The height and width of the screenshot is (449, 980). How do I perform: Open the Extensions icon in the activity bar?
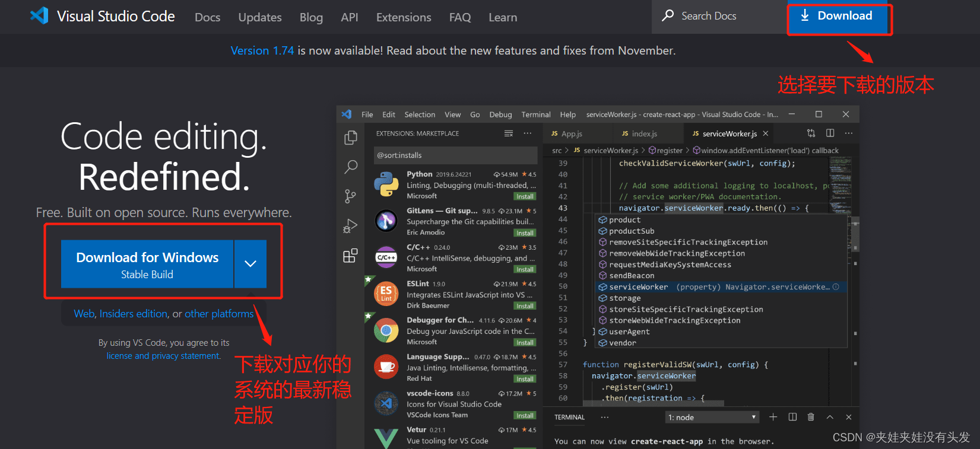coord(351,256)
